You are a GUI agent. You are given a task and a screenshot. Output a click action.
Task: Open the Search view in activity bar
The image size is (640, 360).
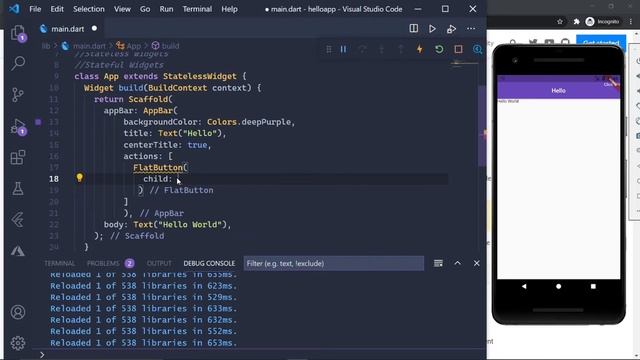point(18,64)
